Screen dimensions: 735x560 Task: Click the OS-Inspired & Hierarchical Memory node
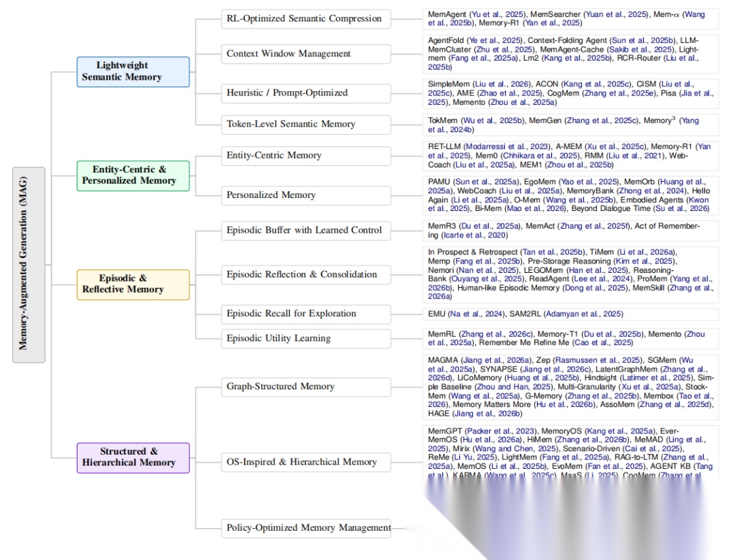[x=306, y=463]
